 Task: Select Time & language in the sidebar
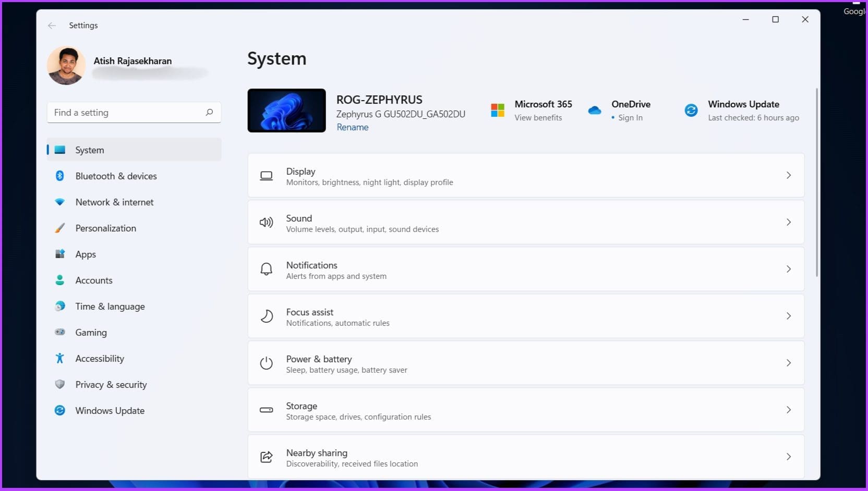[110, 306]
